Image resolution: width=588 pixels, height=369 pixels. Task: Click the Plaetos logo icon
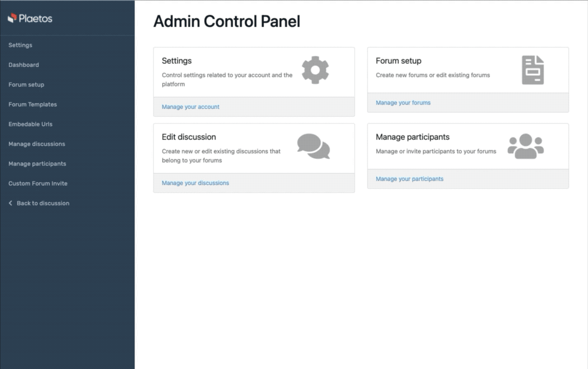12,18
